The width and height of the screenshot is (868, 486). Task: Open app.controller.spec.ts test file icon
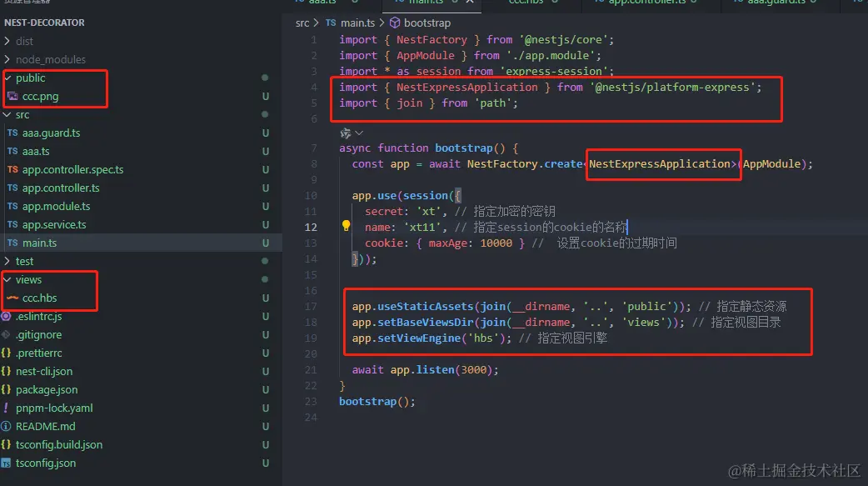tap(12, 169)
